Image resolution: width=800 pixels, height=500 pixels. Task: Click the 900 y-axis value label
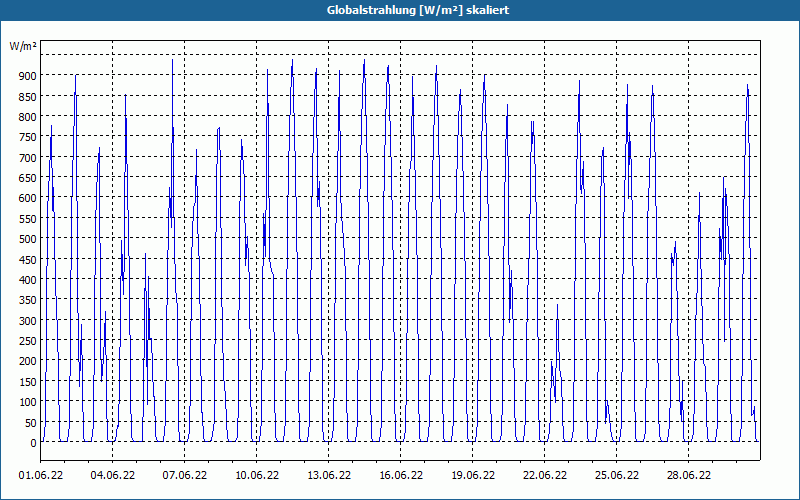tap(29, 76)
